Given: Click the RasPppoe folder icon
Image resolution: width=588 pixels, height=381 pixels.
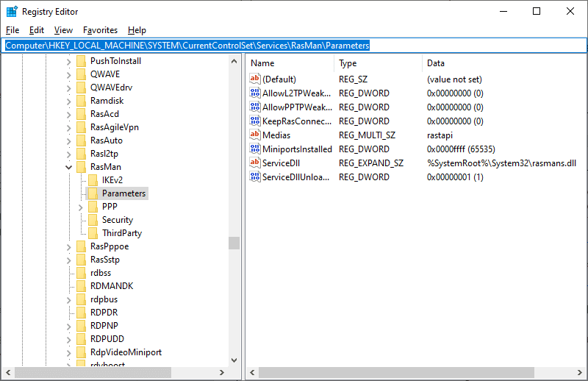Looking at the screenshot, I should click(81, 246).
